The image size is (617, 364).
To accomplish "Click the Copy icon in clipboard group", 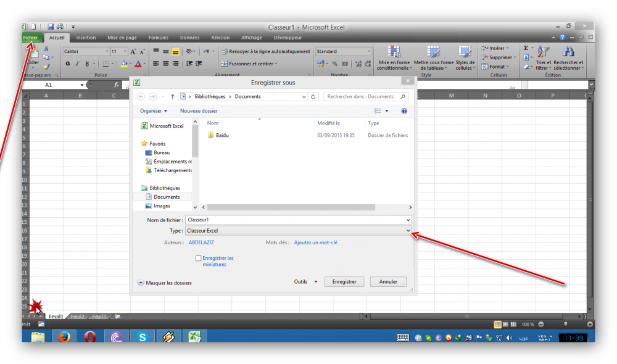I will (x=46, y=57).
